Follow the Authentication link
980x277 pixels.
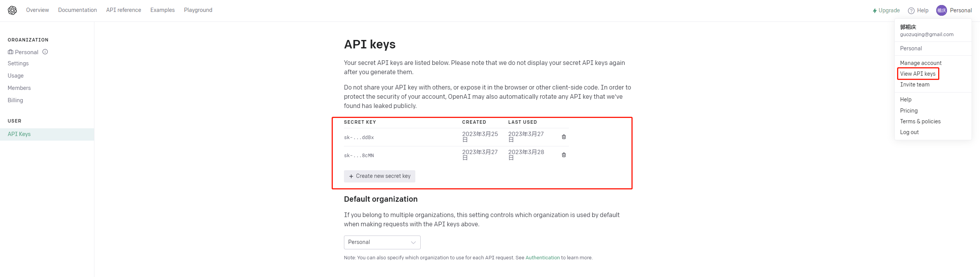point(542,258)
